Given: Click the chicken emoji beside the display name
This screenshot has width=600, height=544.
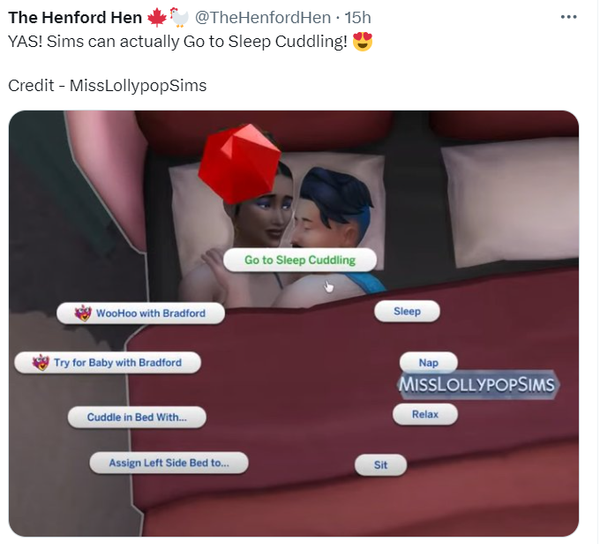Looking at the screenshot, I should (179, 17).
